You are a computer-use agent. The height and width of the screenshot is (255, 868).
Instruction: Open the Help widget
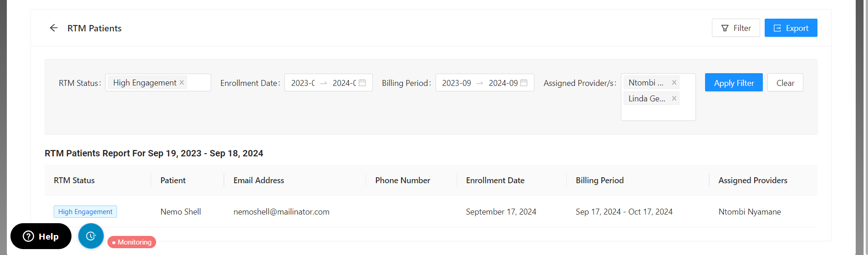[41, 236]
